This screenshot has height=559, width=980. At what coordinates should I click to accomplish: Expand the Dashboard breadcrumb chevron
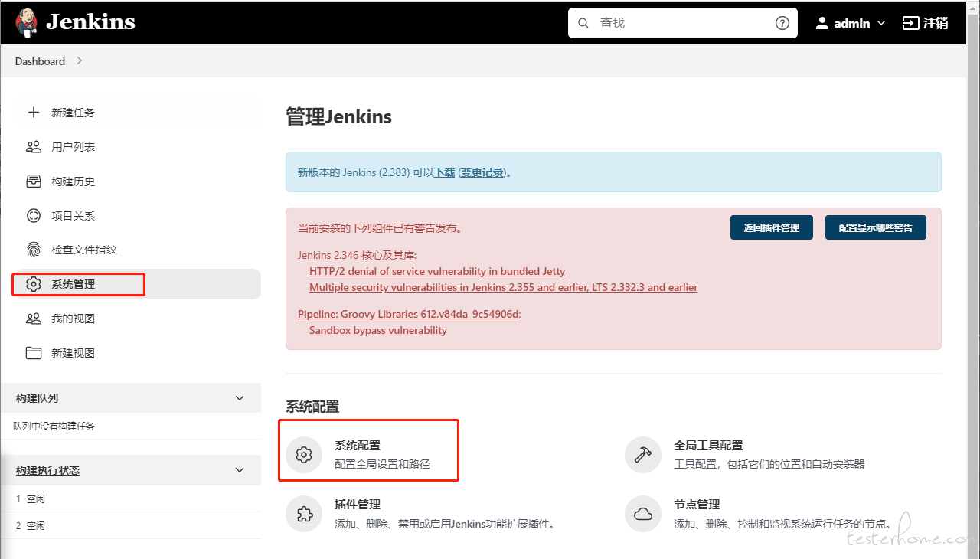pos(80,60)
